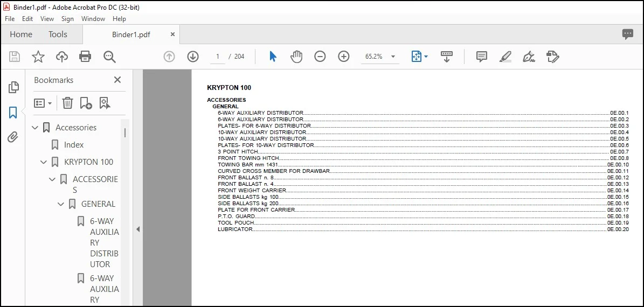Close the Binder1.pdf tab
Viewport: 644px width, 307px height.
172,34
